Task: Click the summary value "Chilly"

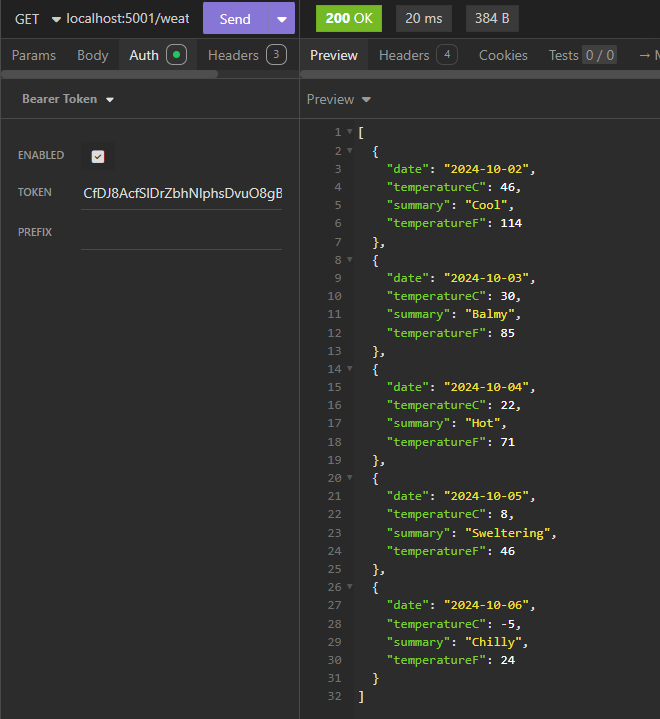Action: coord(494,642)
